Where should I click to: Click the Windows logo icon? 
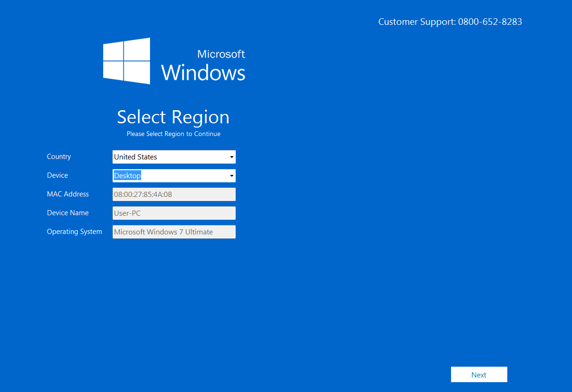click(x=127, y=61)
